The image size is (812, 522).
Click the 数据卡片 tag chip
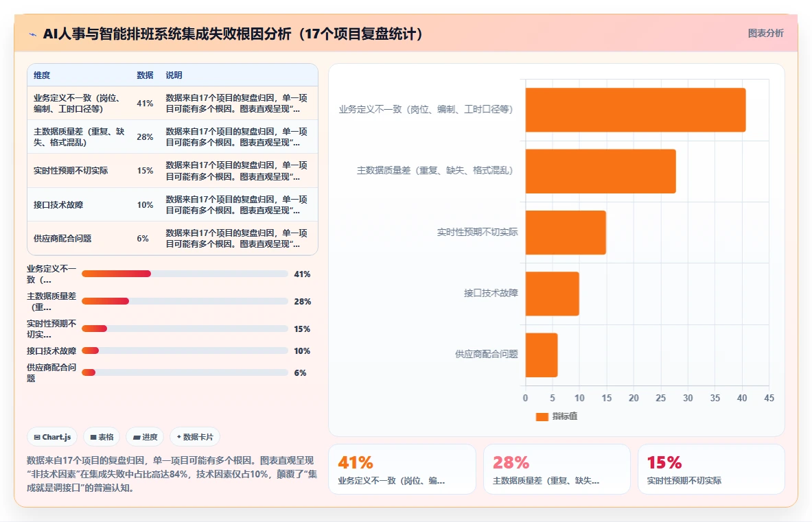click(x=195, y=437)
